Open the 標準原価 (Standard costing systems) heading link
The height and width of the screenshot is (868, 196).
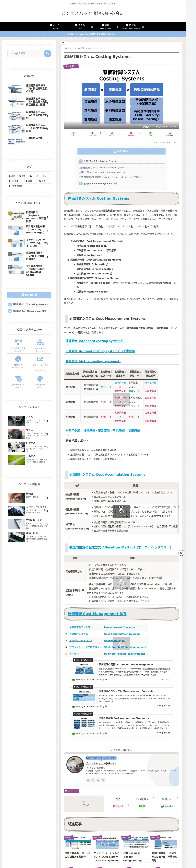point(95,341)
